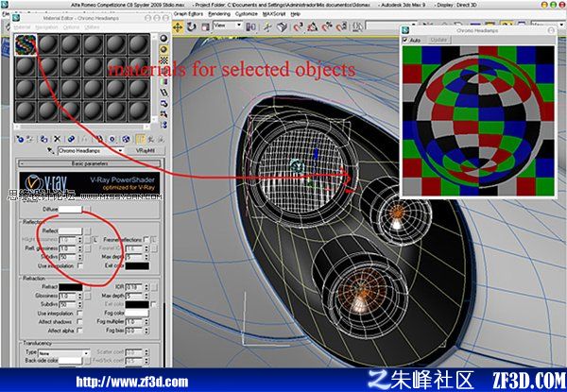Click Update button in preview window

(438, 40)
